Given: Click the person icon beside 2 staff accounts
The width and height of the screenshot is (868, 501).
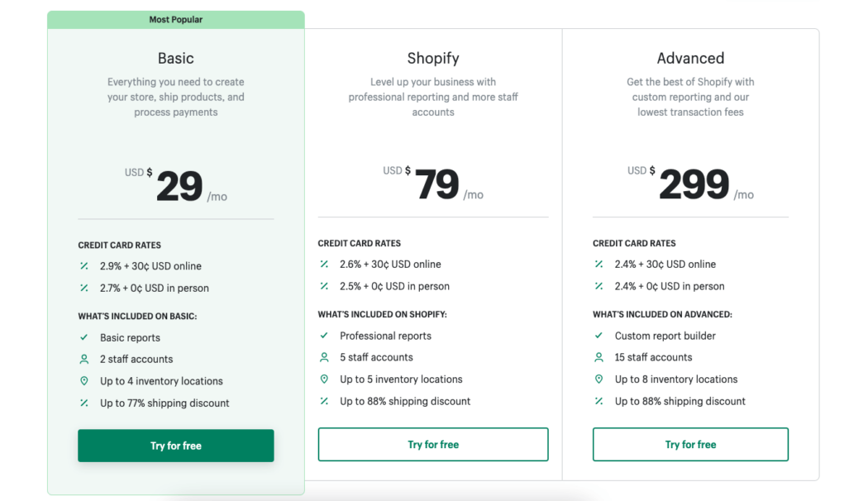Looking at the screenshot, I should pyautogui.click(x=84, y=360).
